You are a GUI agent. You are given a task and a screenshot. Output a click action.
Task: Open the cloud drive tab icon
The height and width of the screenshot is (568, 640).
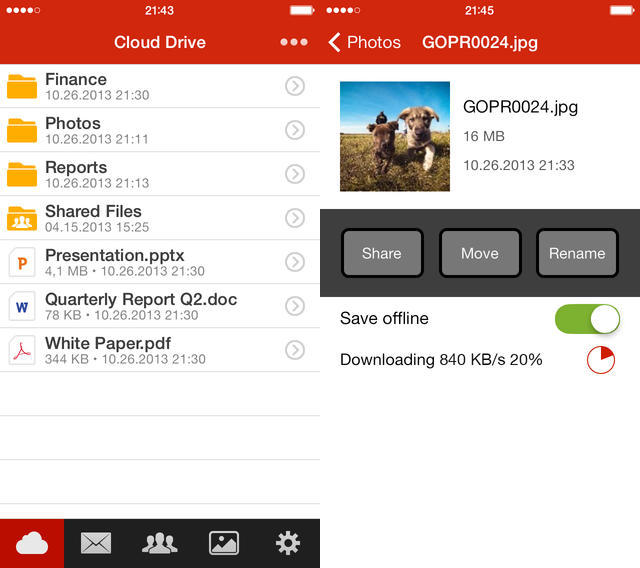[32, 543]
